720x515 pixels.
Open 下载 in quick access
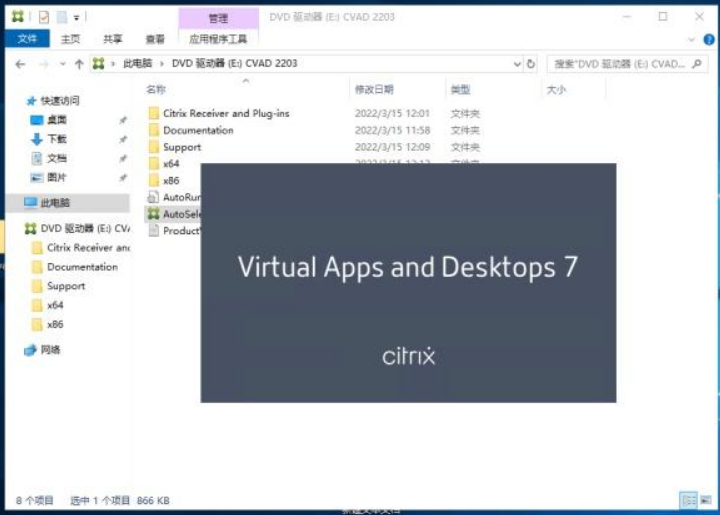click(x=49, y=139)
